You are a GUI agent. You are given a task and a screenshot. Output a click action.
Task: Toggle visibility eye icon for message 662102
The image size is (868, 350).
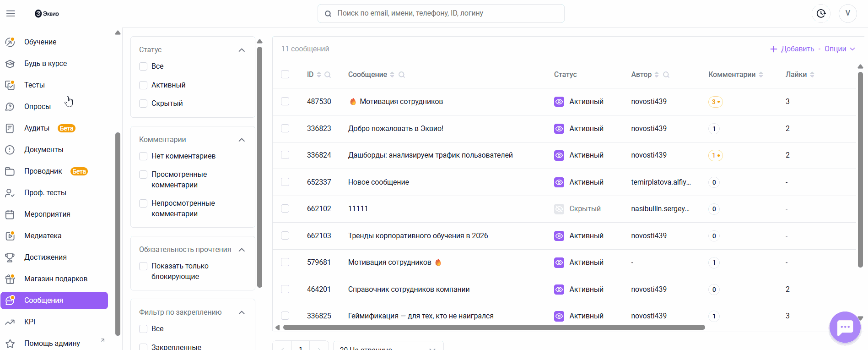point(559,209)
